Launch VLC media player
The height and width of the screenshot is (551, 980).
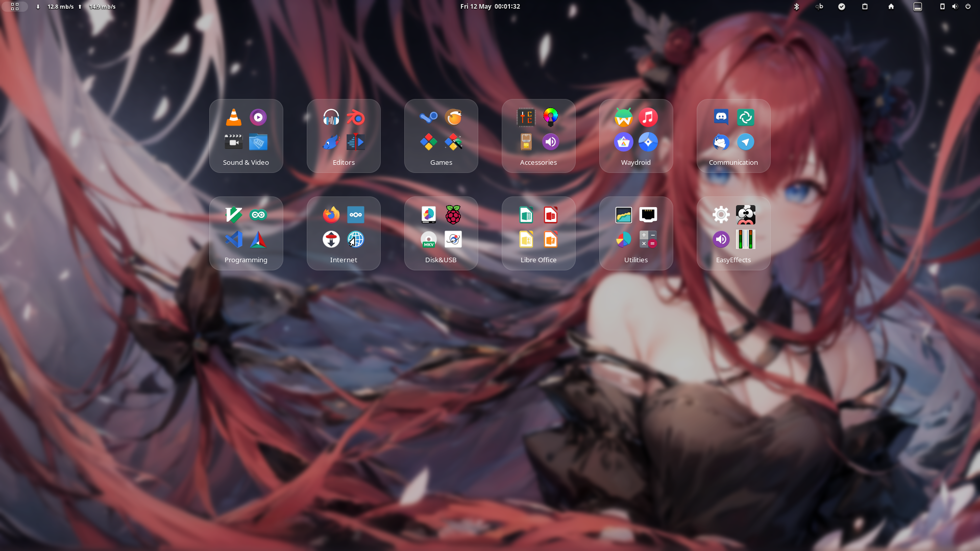234,117
